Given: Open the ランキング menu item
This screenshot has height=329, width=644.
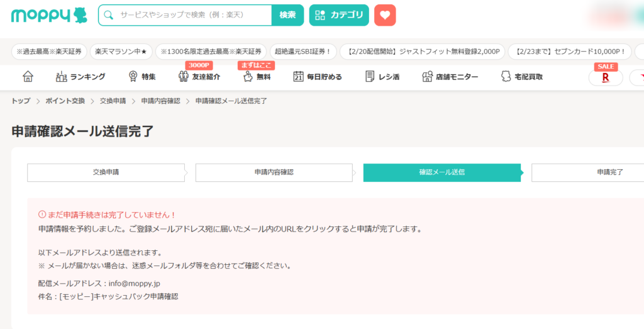Looking at the screenshot, I should [80, 76].
